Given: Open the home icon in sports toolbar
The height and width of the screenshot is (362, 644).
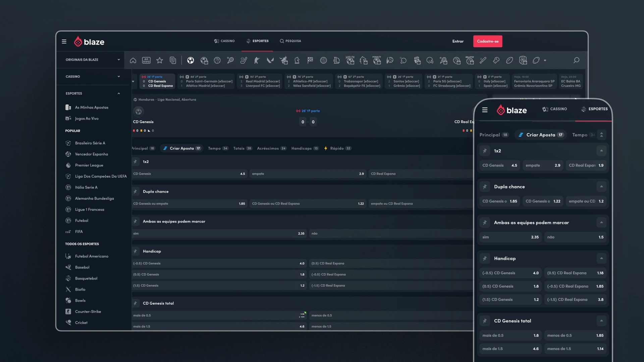Looking at the screenshot, I should [x=133, y=60].
